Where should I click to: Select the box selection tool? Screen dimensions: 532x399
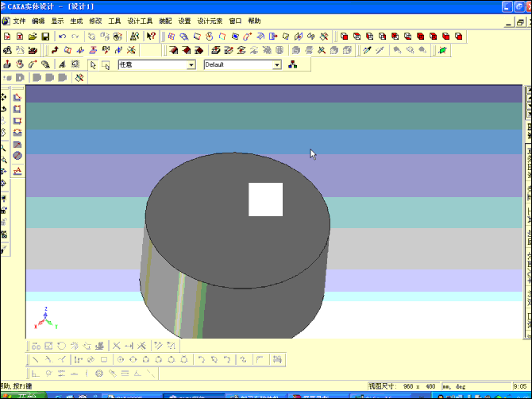(x=106, y=65)
